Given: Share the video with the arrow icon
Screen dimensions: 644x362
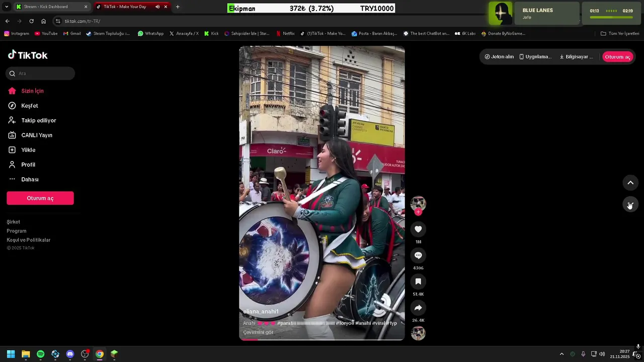Looking at the screenshot, I should [x=418, y=308].
